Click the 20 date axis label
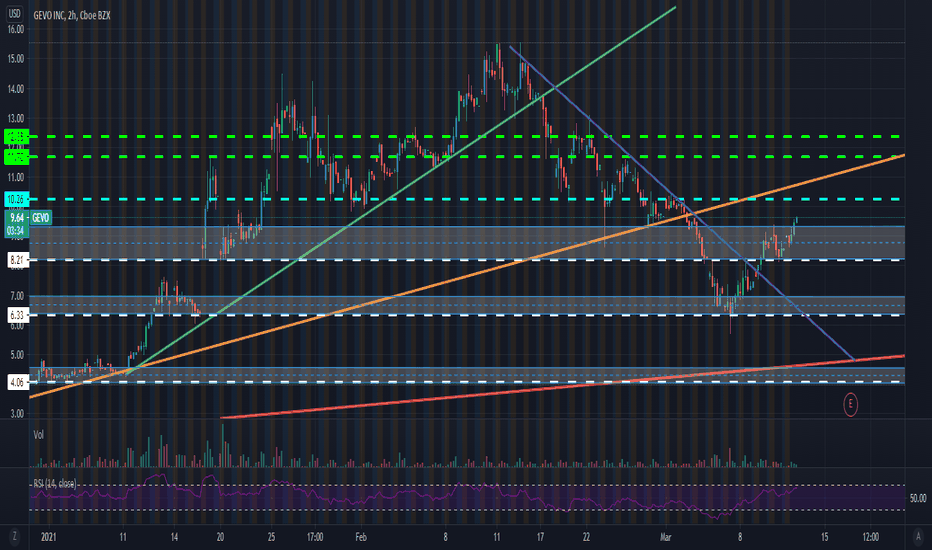Image resolution: width=932 pixels, height=550 pixels. click(x=220, y=538)
